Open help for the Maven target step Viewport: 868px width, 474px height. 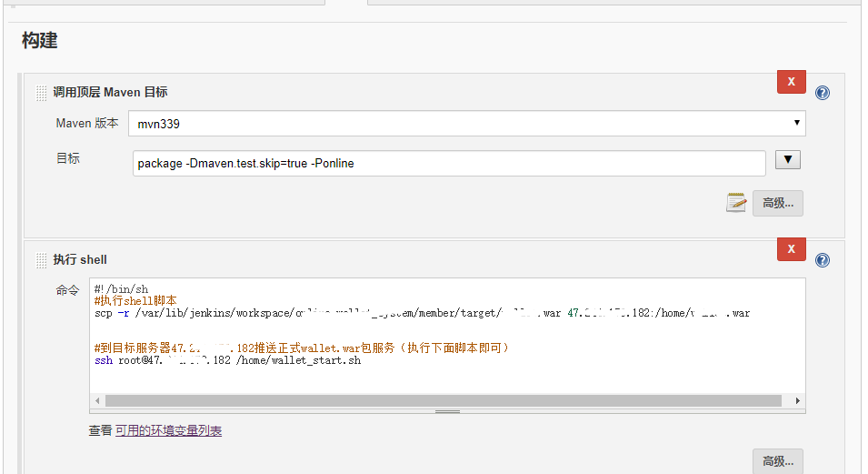[x=823, y=93]
